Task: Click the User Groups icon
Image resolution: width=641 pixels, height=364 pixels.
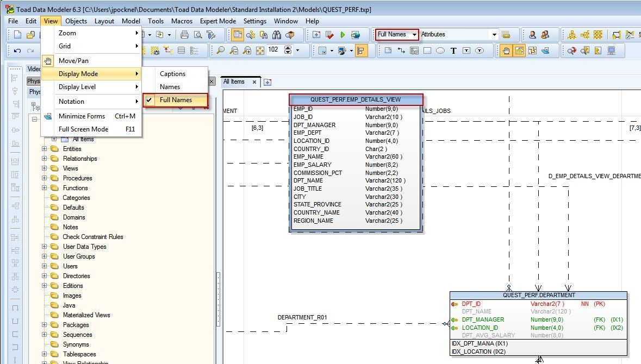Action: click(x=545, y=35)
